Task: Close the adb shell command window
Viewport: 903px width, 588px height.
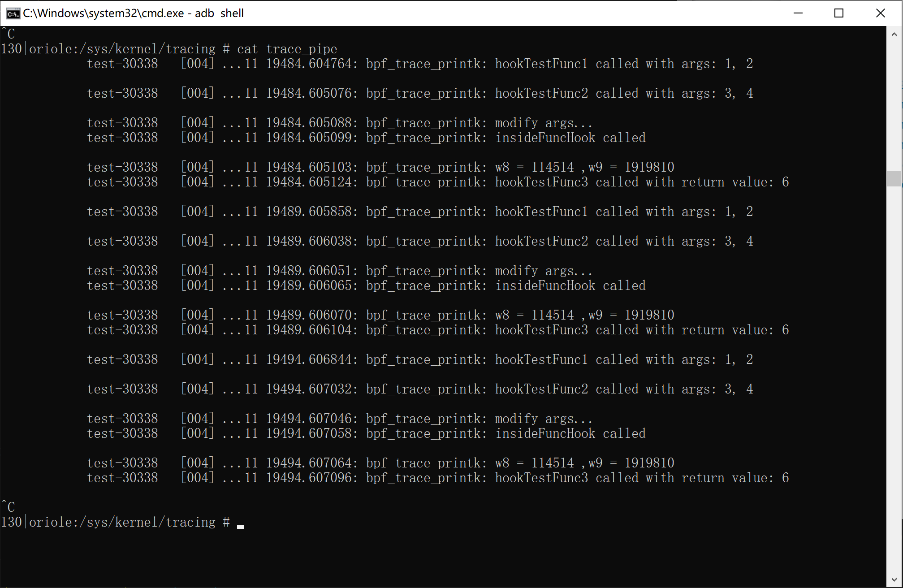Action: coord(881,13)
